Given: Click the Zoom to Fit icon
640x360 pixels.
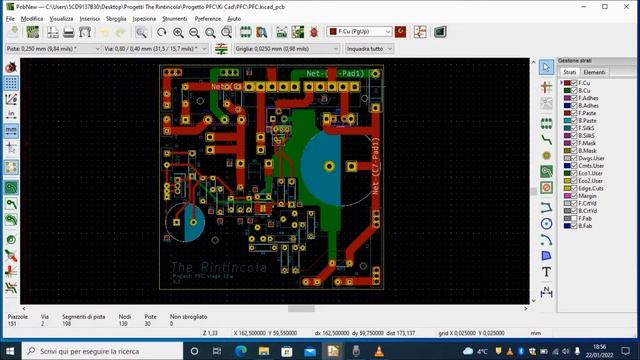Looking at the screenshot, I should tap(210, 32).
